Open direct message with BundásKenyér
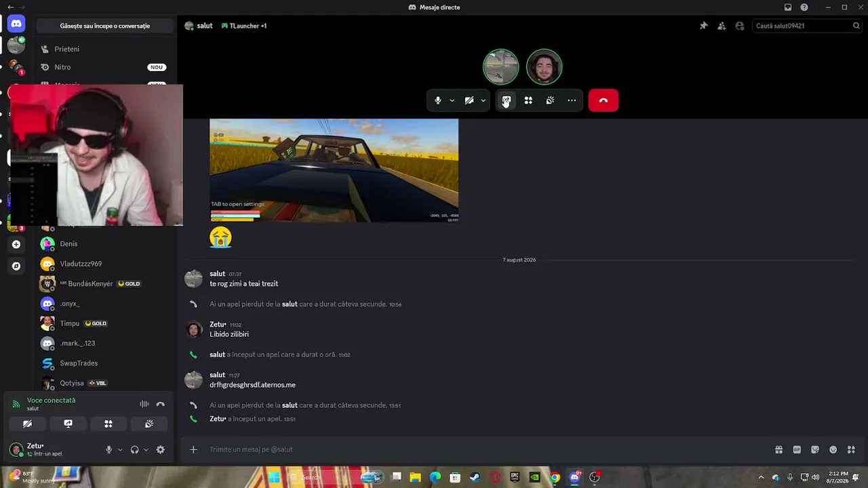 click(105, 283)
